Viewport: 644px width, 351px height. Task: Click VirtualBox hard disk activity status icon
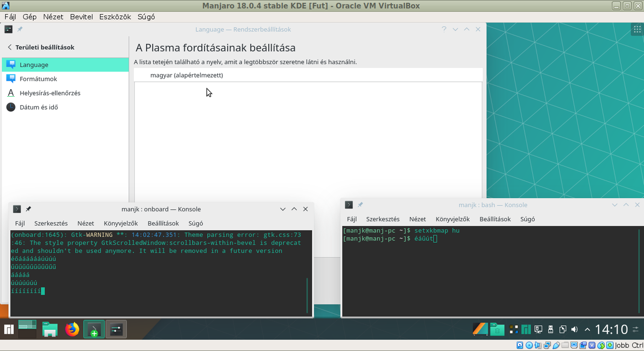(520, 345)
